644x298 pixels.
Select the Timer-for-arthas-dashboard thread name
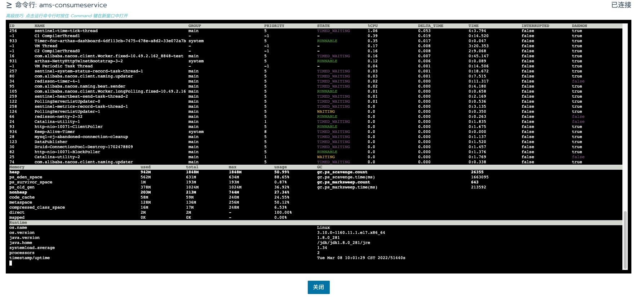tap(110, 41)
